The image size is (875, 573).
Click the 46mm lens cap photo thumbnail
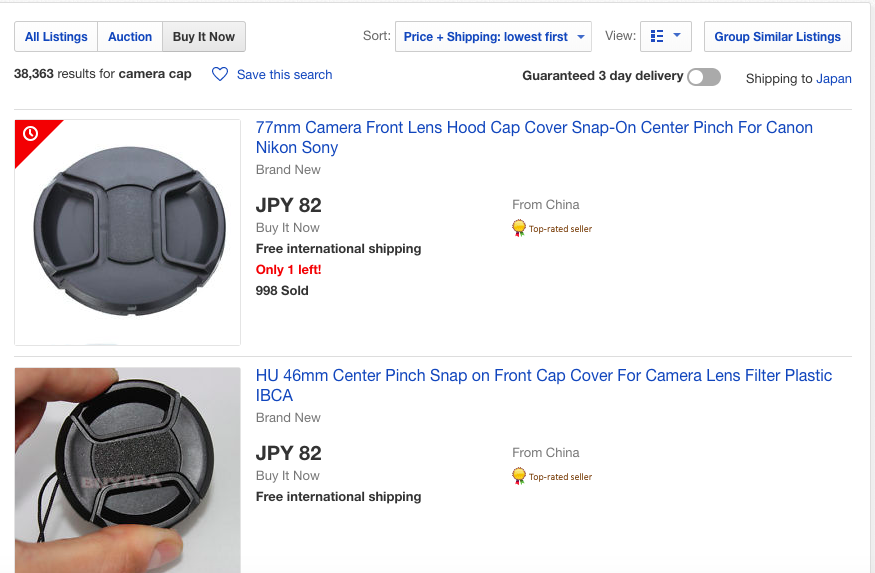click(128, 470)
